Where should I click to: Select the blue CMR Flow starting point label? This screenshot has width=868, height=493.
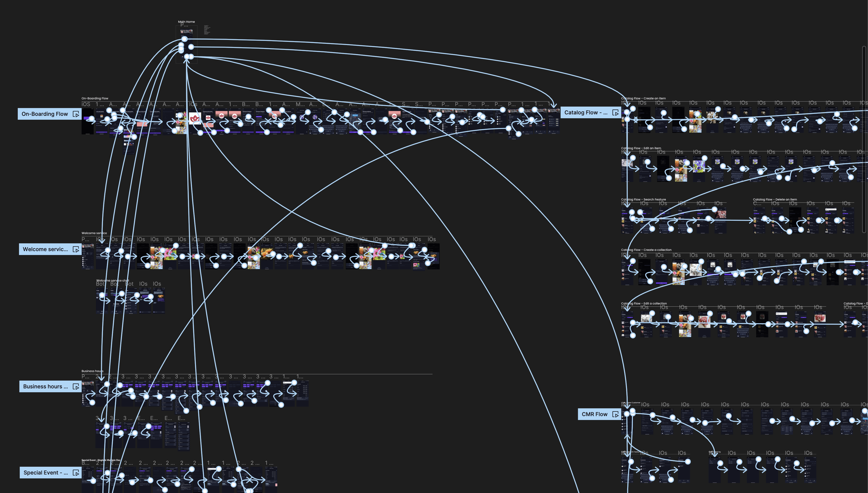[x=594, y=414]
